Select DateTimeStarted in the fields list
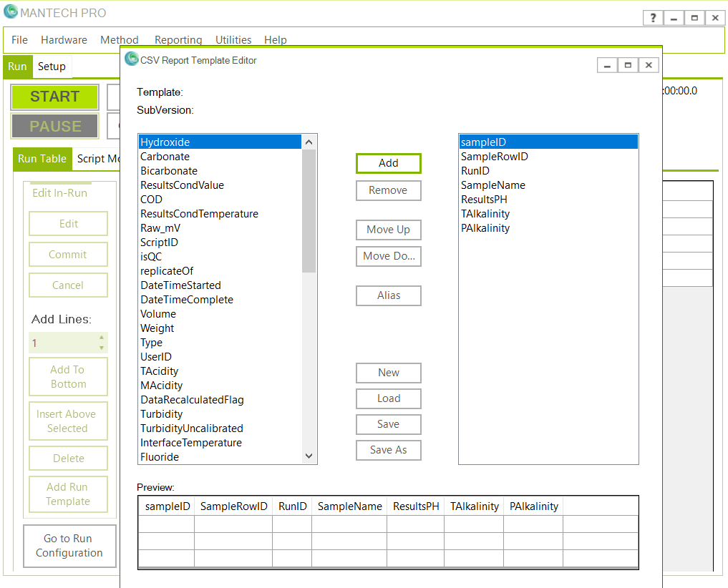Viewport: 728px width, 588px height. pyautogui.click(x=220, y=285)
